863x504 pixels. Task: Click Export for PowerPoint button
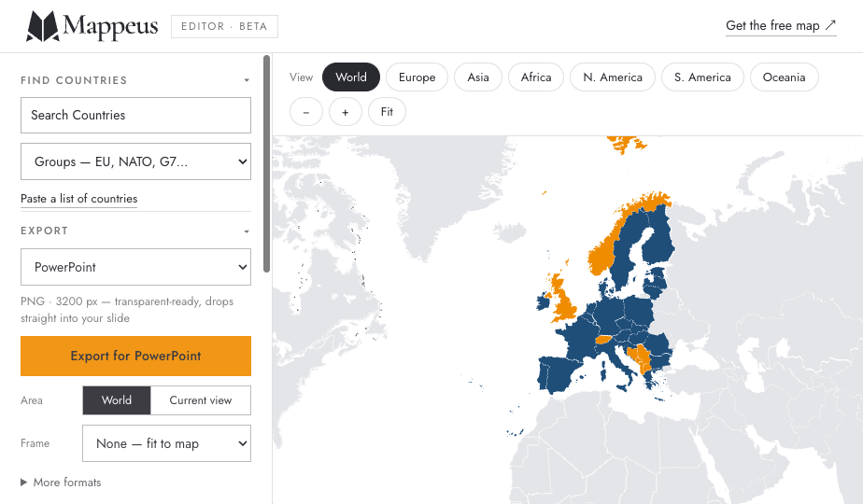pos(136,356)
